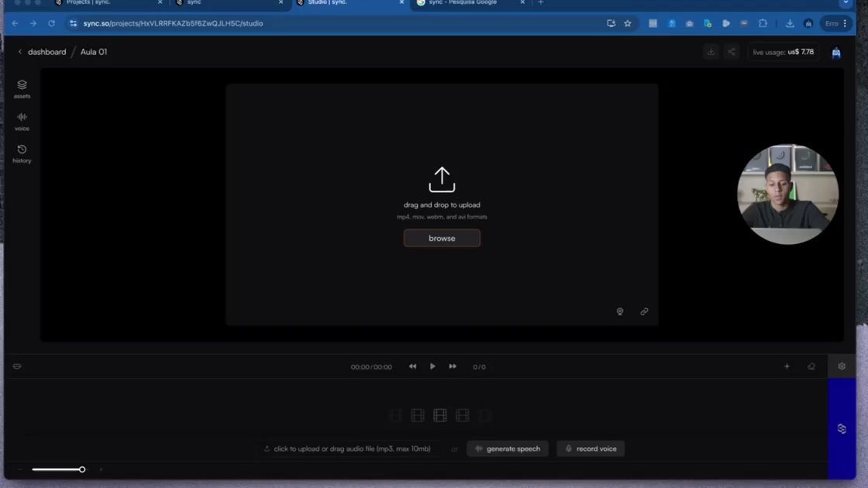Open timeline settings gear icon
Image resolution: width=868 pixels, height=488 pixels.
[842, 366]
